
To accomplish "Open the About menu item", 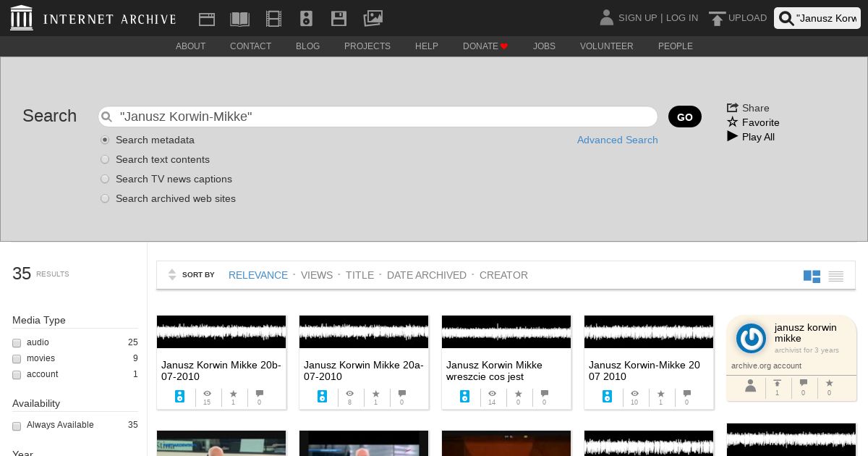I will [x=190, y=46].
